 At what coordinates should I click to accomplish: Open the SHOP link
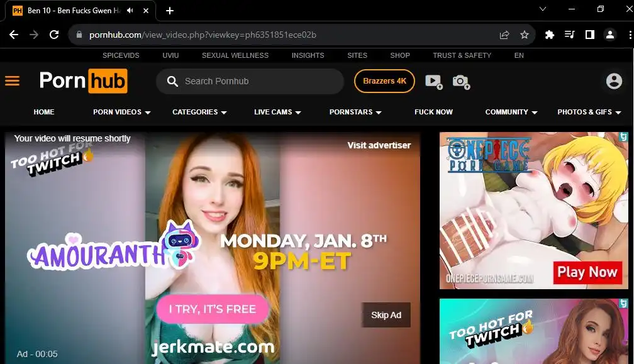point(400,55)
